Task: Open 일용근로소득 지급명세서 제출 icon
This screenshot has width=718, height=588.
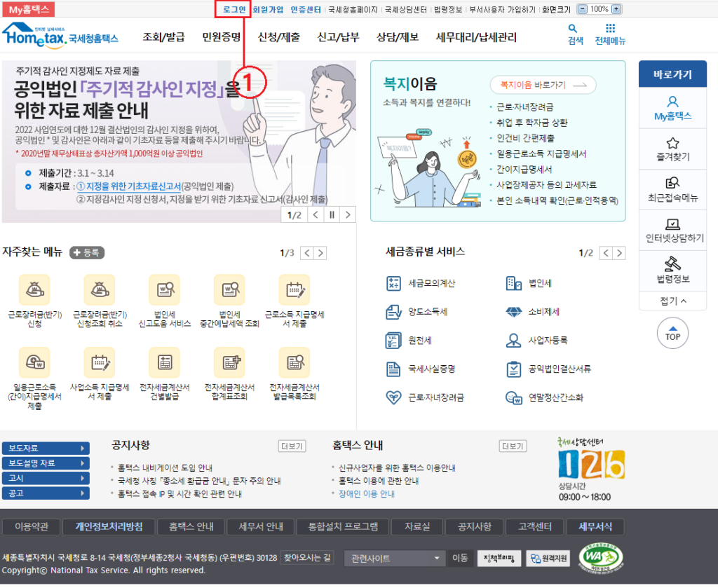Action: pyautogui.click(x=34, y=362)
